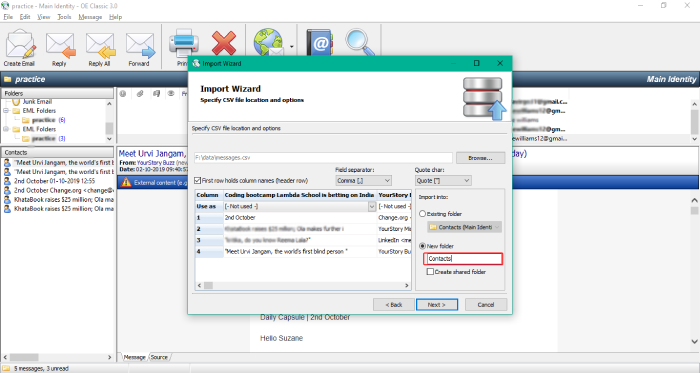Select contact 2nd October Change.org
This screenshot has width=700, height=373.
59,190
